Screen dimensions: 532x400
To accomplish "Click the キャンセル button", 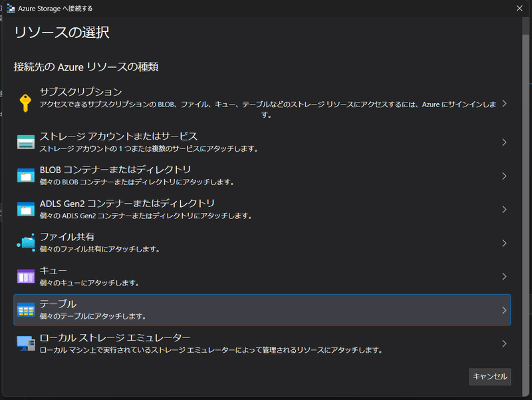I will (x=490, y=377).
